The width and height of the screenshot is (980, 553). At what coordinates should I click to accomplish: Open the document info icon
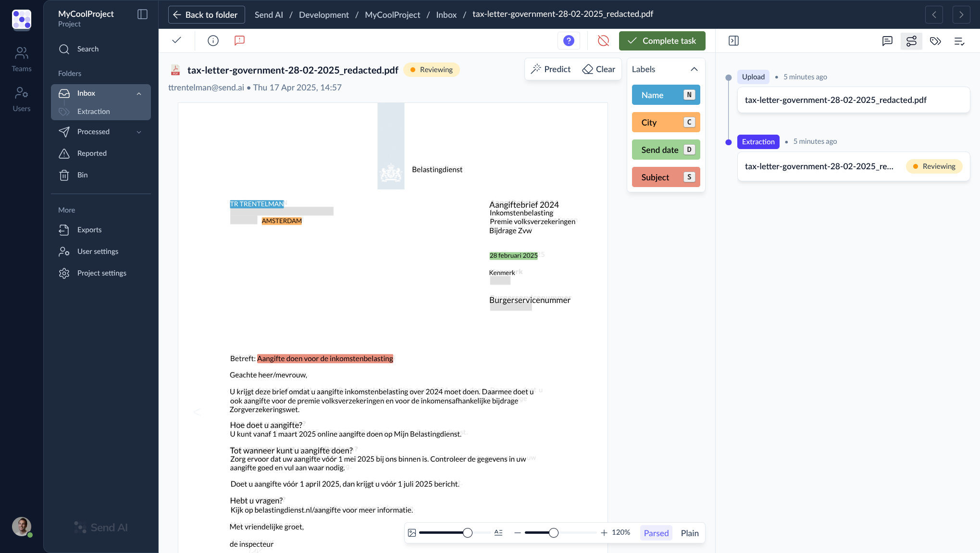pos(213,40)
